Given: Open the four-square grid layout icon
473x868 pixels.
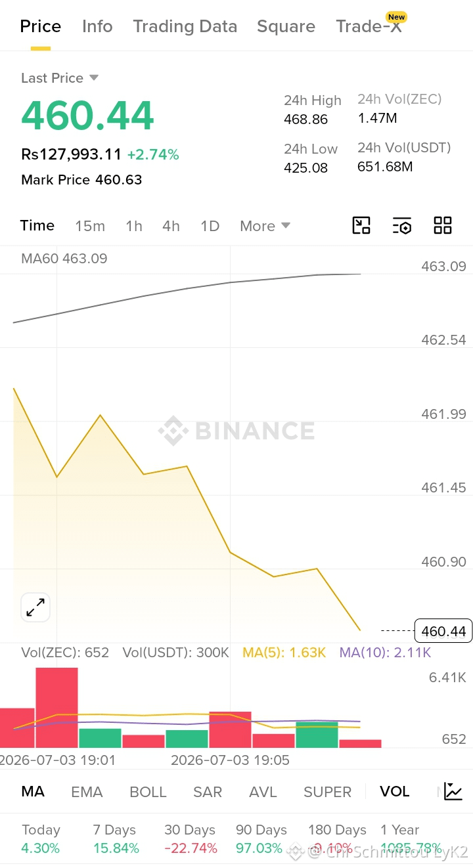Looking at the screenshot, I should pos(443,225).
